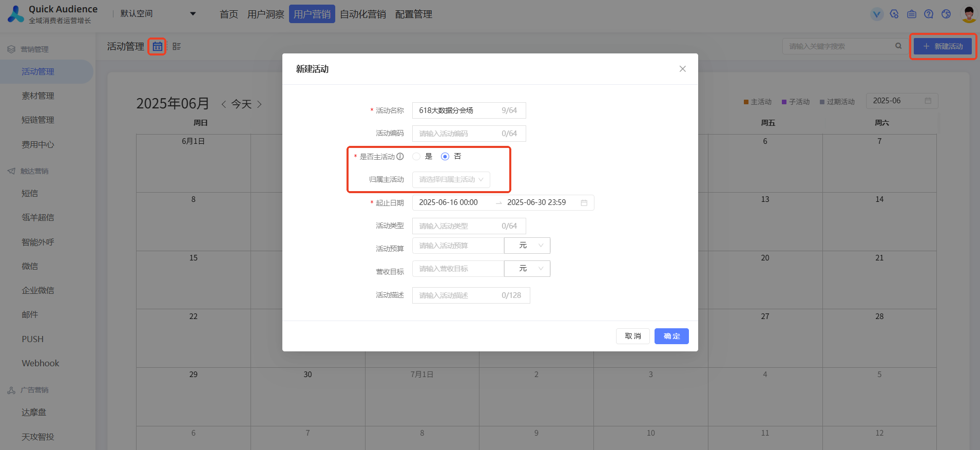Image resolution: width=980 pixels, height=450 pixels.
Task: Click the 活动类型 input field
Action: (x=469, y=226)
